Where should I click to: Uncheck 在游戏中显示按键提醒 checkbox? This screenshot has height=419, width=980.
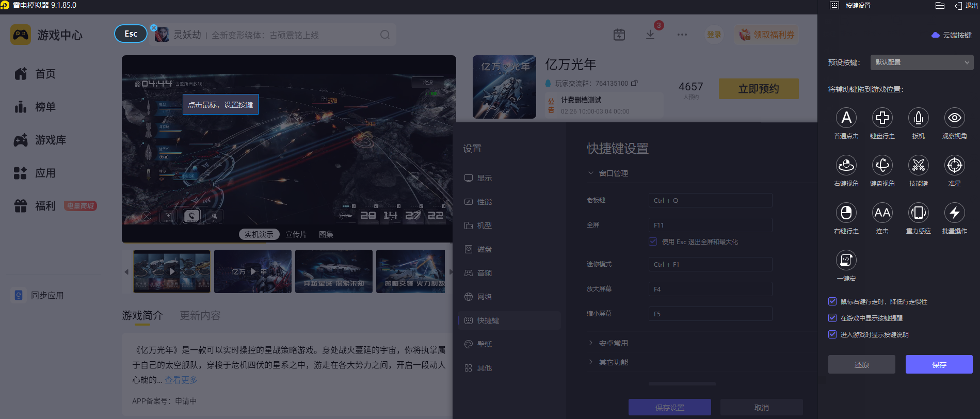(832, 318)
